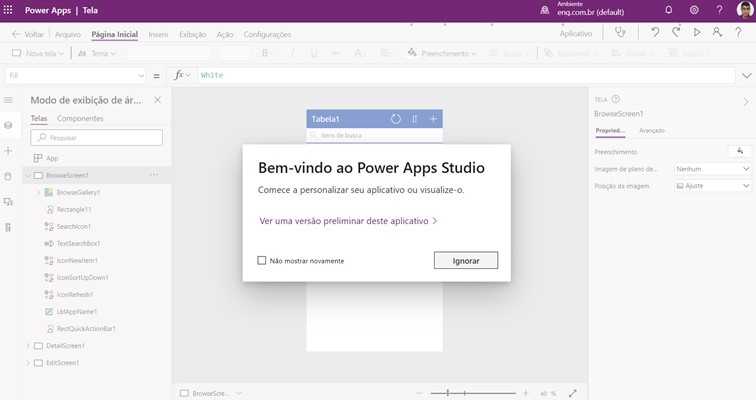Screen dimensions: 756x400
Task: Collapse the BrowseScreen1 tree node
Action: 28,175
